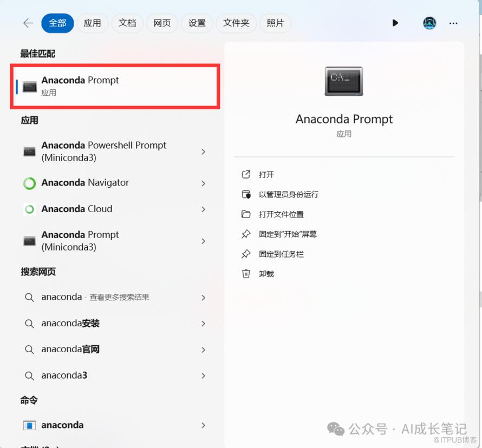Screen dimensions: 482x448
Task: Expand the Anaconda Navigator result chevron
Action: point(203,183)
